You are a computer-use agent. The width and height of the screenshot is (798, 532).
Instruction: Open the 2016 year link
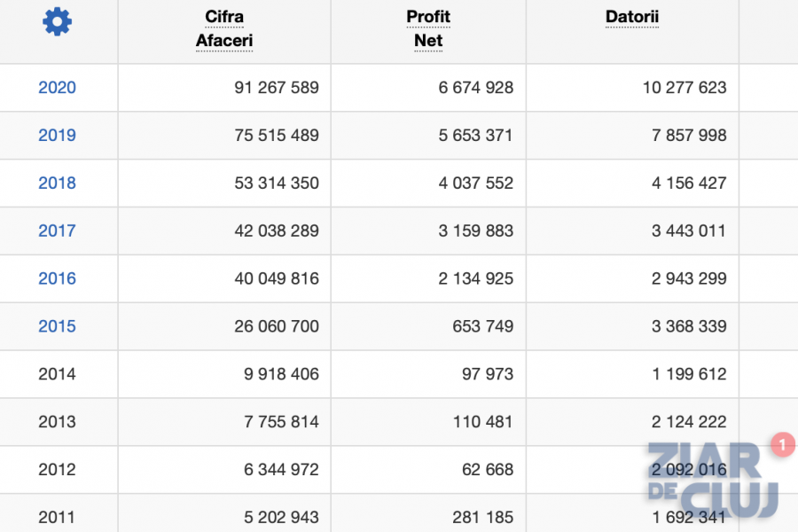pos(57,278)
